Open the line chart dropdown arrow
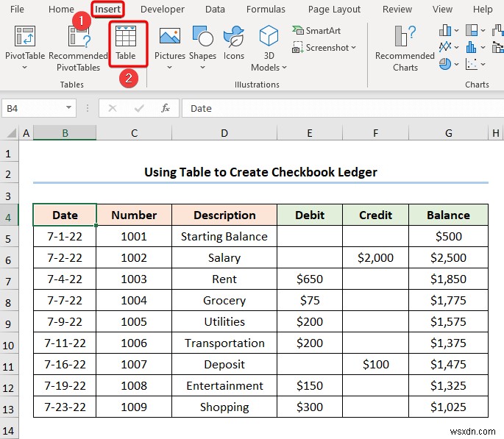 pos(456,48)
